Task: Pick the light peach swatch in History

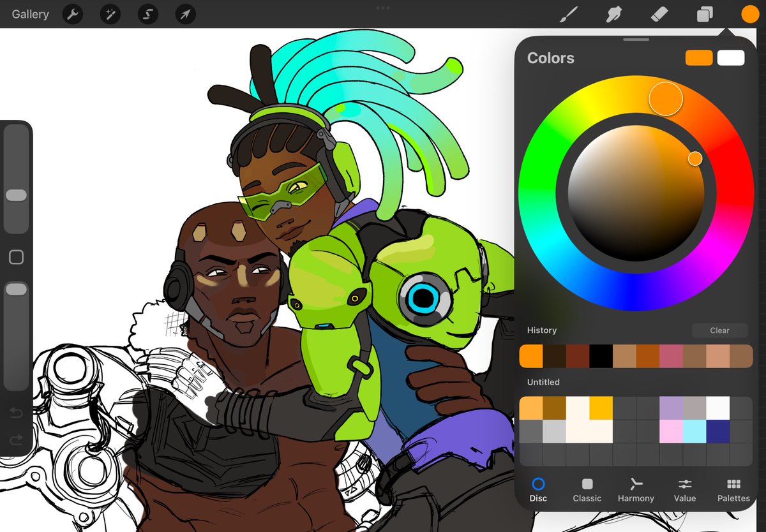Action: (717, 356)
